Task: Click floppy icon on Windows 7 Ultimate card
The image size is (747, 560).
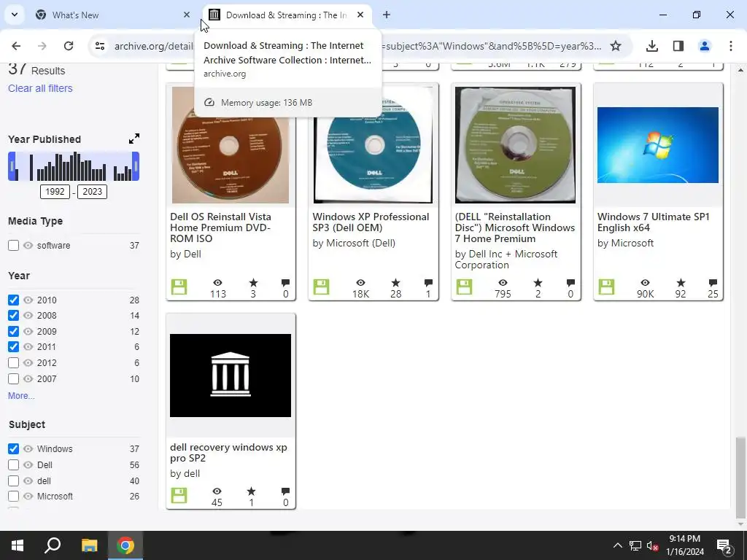Action: click(x=606, y=287)
